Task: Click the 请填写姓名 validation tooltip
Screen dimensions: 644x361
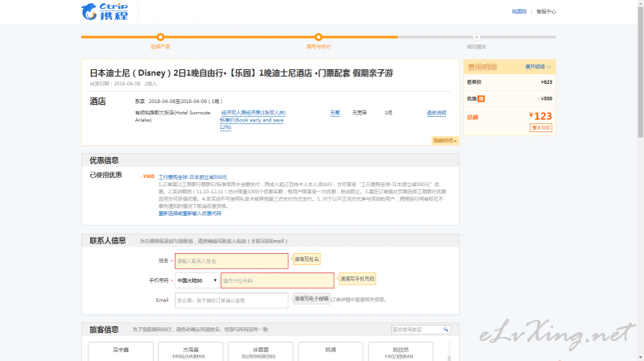Action: [307, 259]
